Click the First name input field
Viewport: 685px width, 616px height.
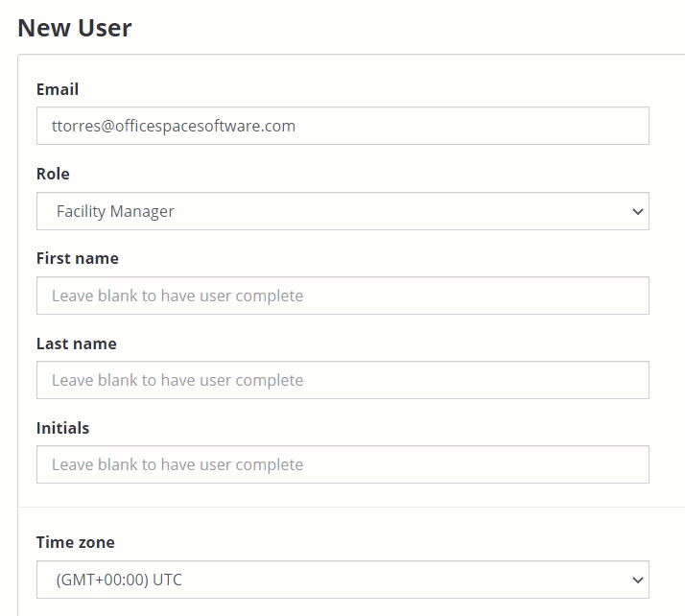[342, 296]
